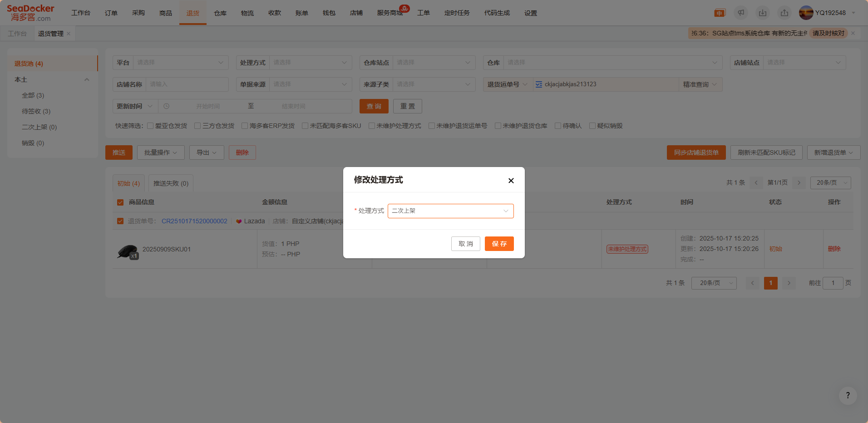Dismiss the SG site notification banner
The width and height of the screenshot is (868, 423).
[853, 33]
